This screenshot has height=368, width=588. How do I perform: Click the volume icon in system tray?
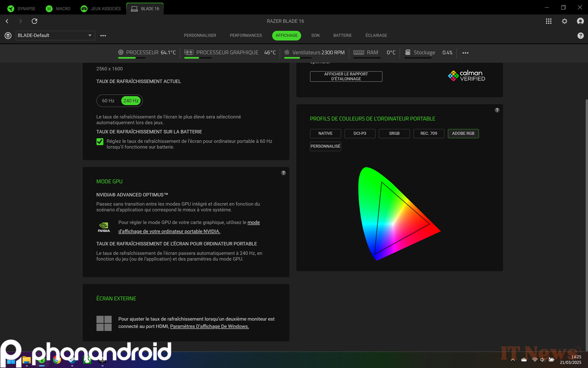(x=543, y=360)
